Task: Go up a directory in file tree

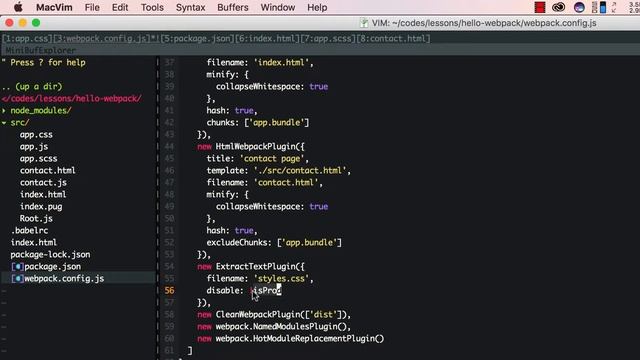Action: pos(32,87)
